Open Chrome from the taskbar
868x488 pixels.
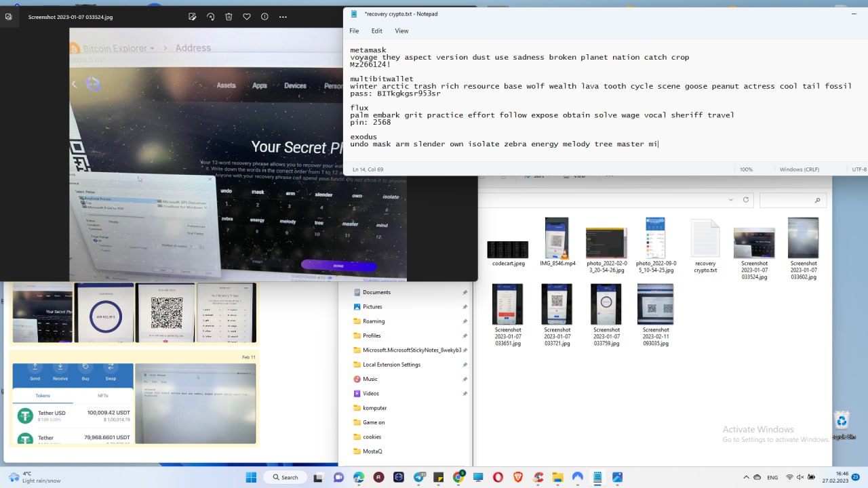459,477
